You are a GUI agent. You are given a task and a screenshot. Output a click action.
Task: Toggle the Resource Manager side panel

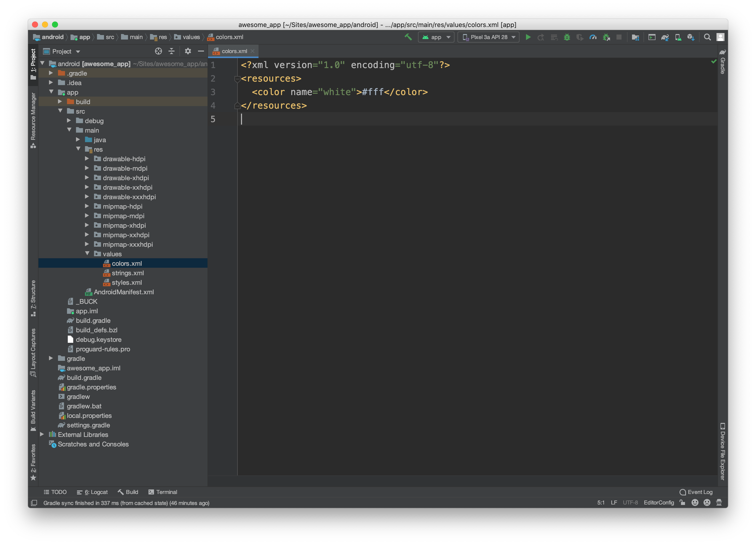(33, 120)
